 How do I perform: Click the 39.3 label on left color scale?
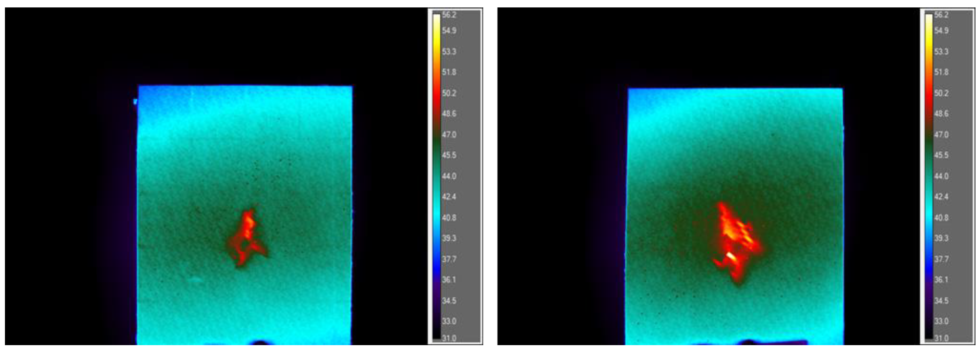[449, 238]
